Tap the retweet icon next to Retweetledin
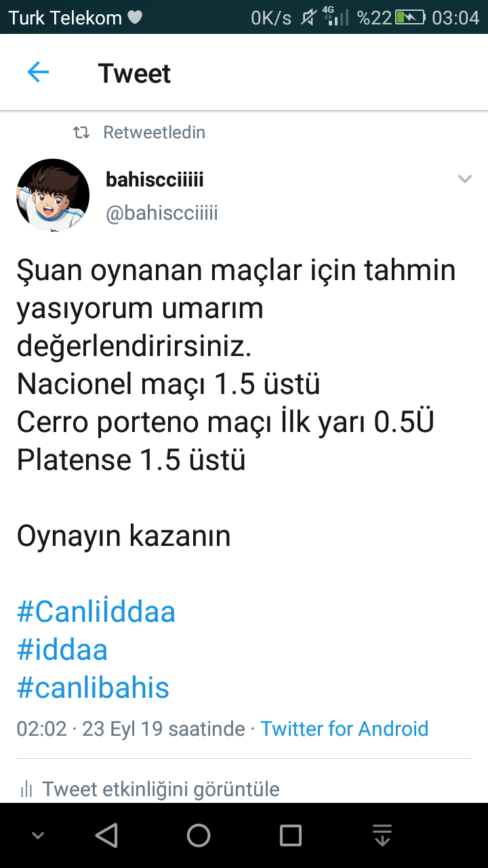The width and height of the screenshot is (488, 868). (x=81, y=133)
